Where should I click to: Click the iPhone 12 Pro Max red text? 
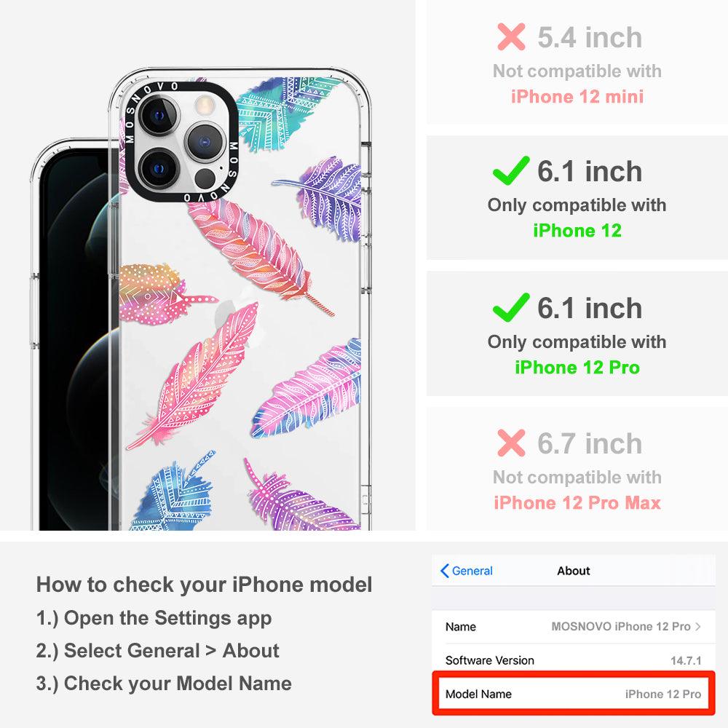tap(577, 503)
